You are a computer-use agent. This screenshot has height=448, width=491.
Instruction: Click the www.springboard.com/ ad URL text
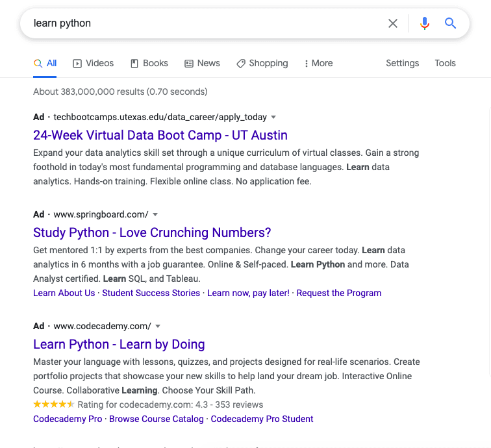[101, 214]
